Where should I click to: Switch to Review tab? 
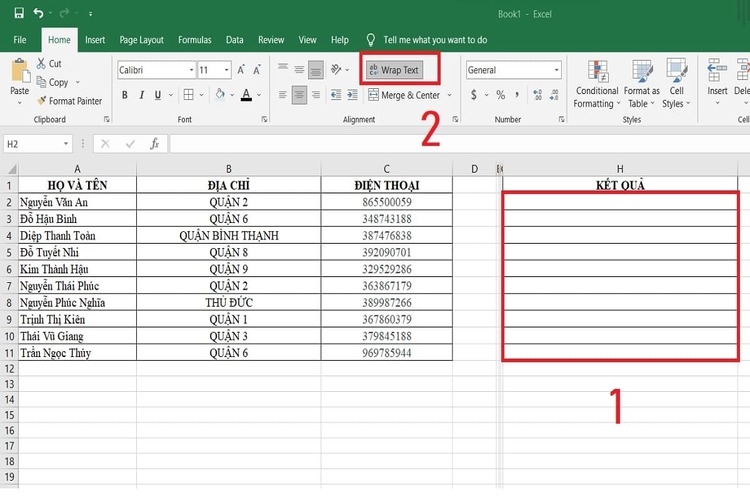click(x=271, y=40)
